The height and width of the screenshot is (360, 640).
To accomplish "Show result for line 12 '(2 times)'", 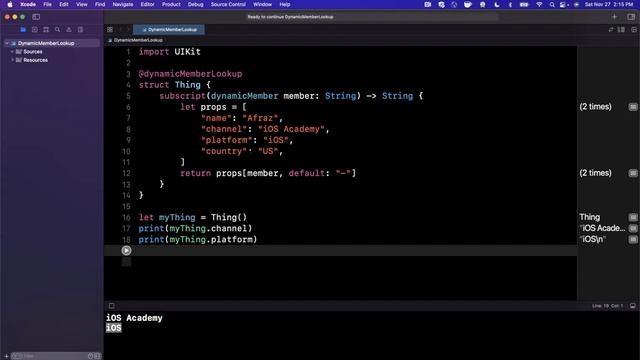I will click(x=633, y=173).
